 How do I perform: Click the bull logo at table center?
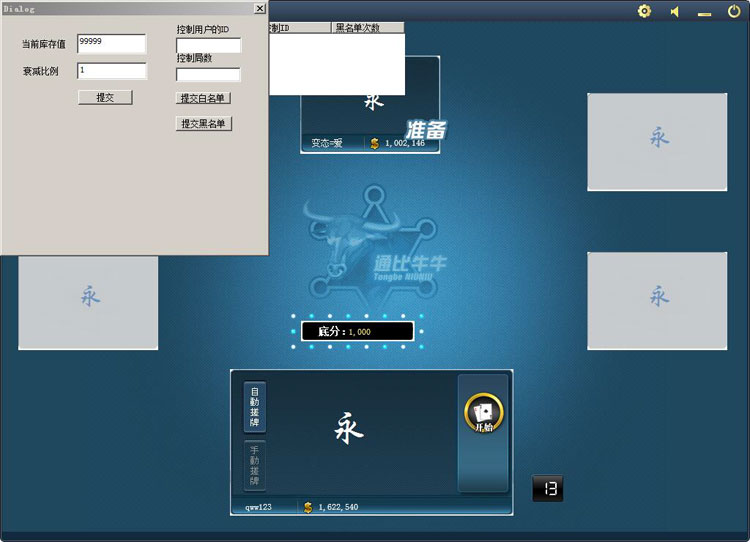[375, 243]
